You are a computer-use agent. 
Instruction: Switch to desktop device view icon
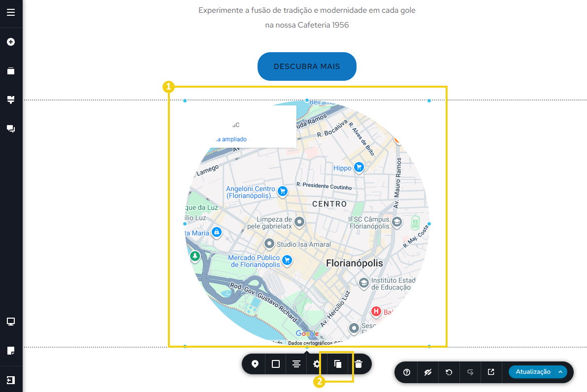11,322
